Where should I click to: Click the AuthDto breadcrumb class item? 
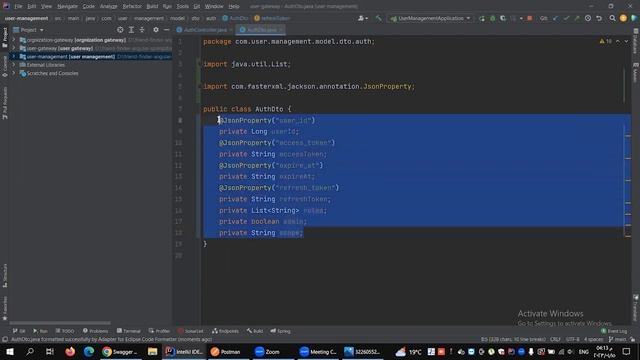(236, 18)
